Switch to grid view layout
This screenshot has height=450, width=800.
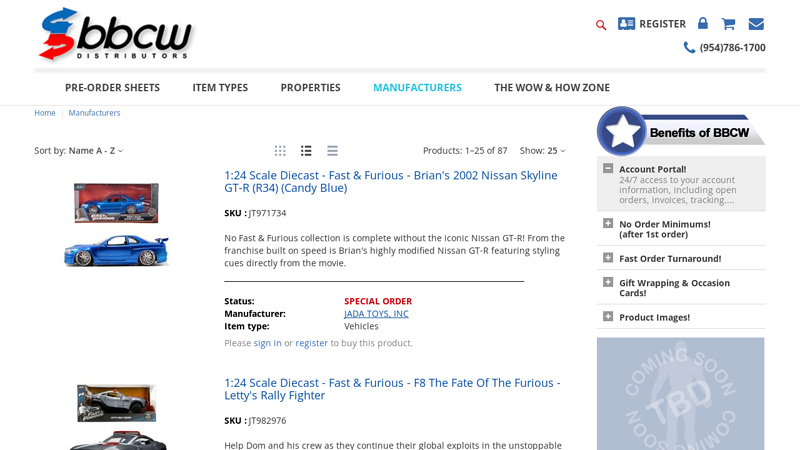click(280, 151)
